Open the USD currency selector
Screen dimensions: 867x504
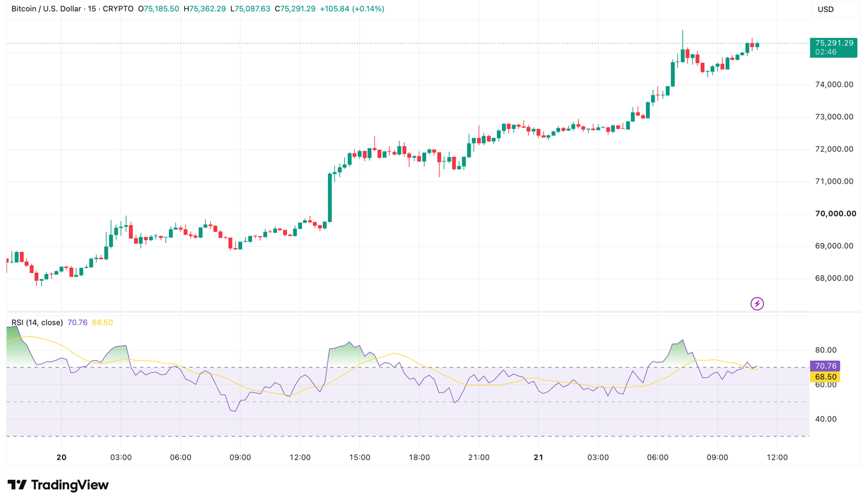(x=834, y=9)
